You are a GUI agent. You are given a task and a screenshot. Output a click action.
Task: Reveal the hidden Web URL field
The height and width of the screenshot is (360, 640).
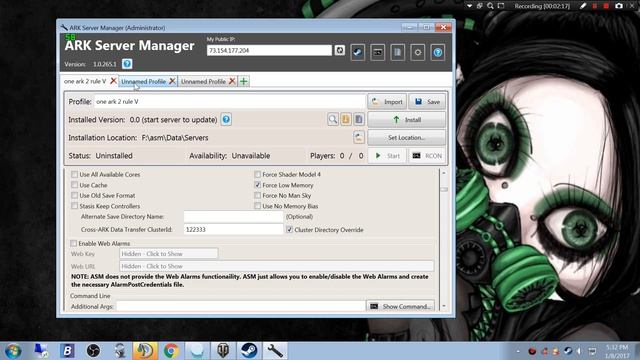tap(276, 266)
